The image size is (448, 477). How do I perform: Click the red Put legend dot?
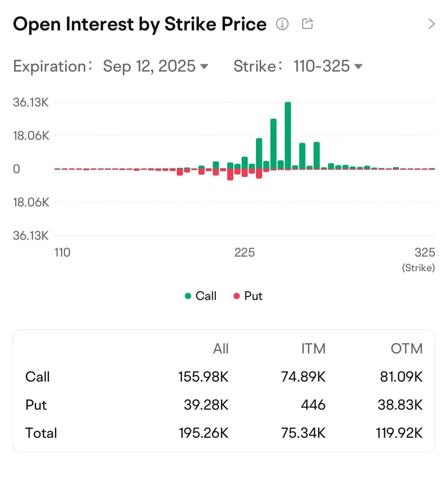tap(237, 296)
